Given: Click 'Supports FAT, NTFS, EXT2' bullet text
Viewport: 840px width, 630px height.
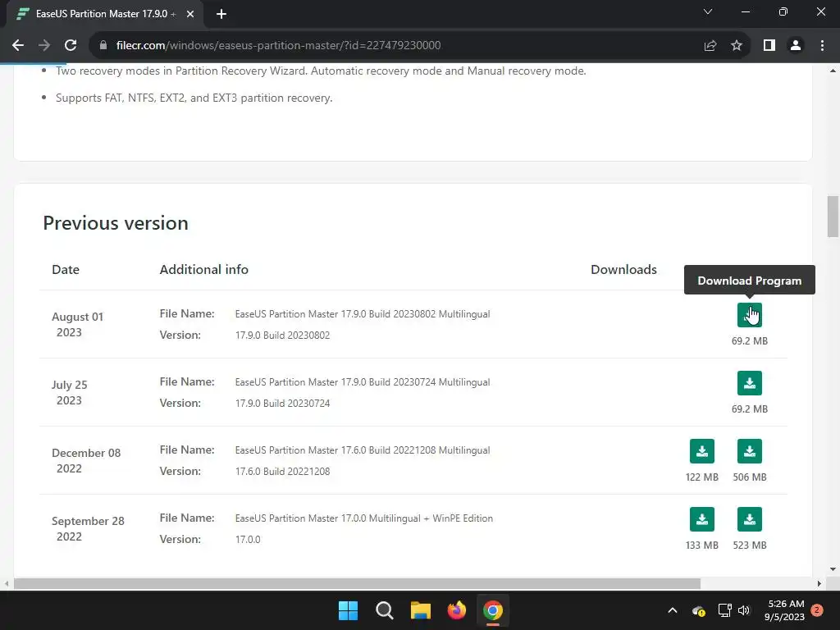Looking at the screenshot, I should (x=194, y=98).
